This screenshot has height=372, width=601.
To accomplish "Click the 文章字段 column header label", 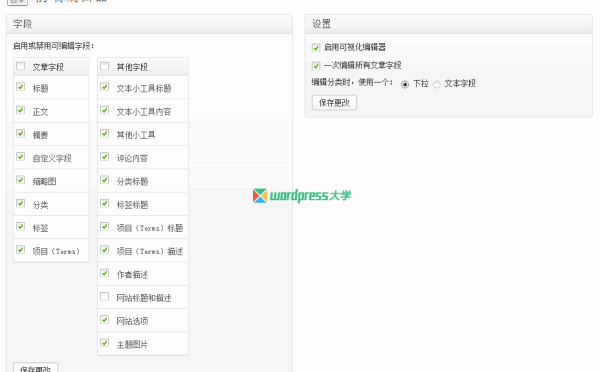I will (48, 67).
